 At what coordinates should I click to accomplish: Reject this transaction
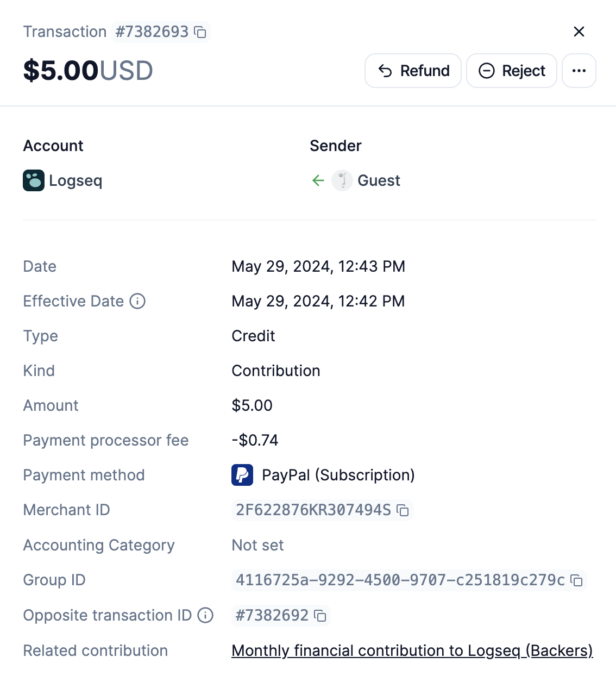coord(511,71)
